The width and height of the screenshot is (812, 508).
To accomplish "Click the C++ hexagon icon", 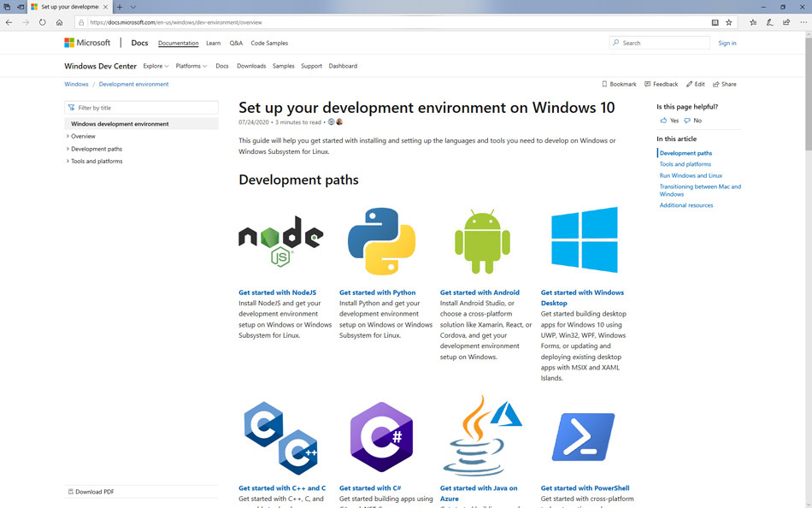I will tap(280, 436).
